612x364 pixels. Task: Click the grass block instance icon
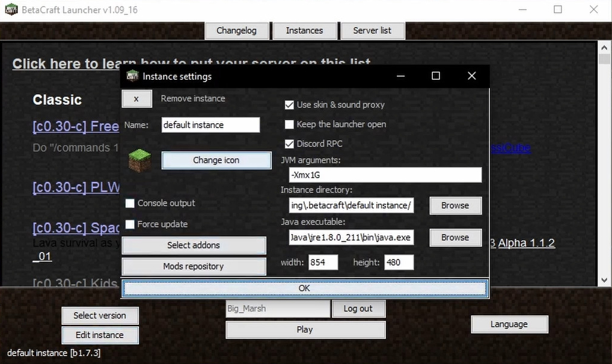click(140, 160)
